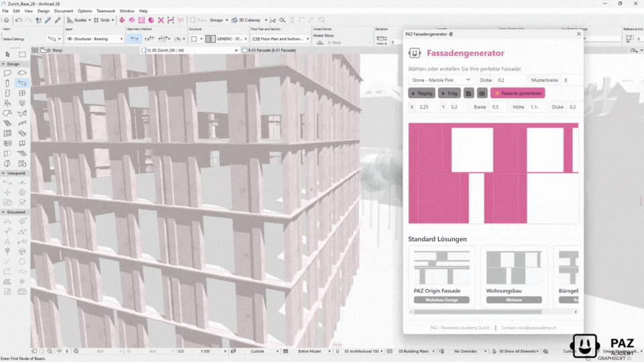This screenshot has width=644, height=362.
Task: Open the Structural - Bearing layer dropdown
Action: click(95, 39)
